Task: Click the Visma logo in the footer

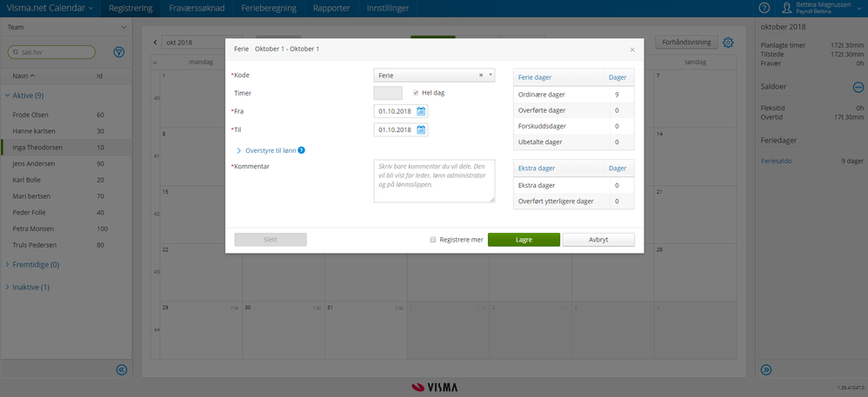Action: click(435, 387)
